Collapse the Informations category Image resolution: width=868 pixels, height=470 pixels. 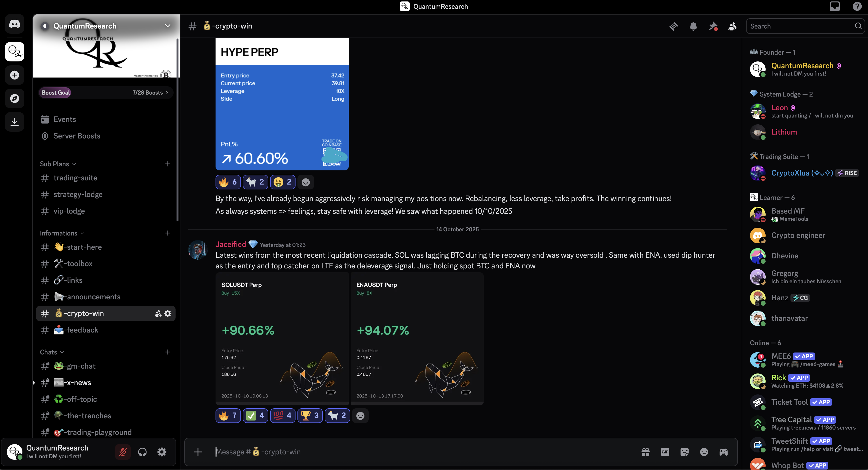click(61, 233)
